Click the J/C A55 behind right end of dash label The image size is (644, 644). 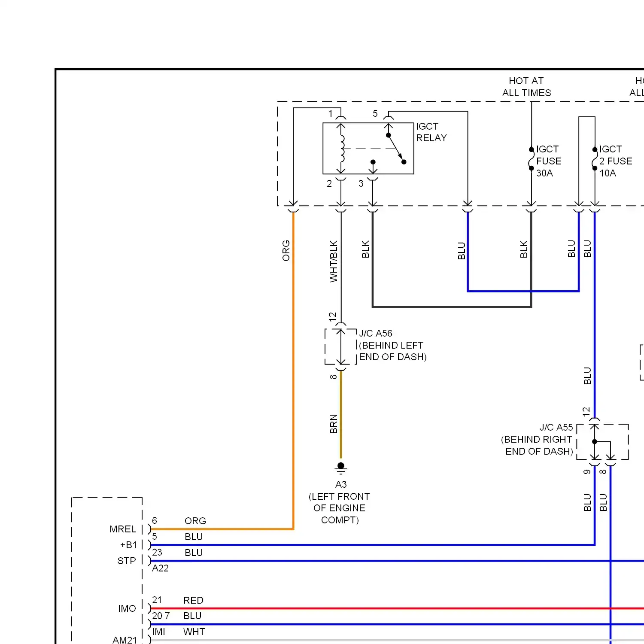(537, 439)
